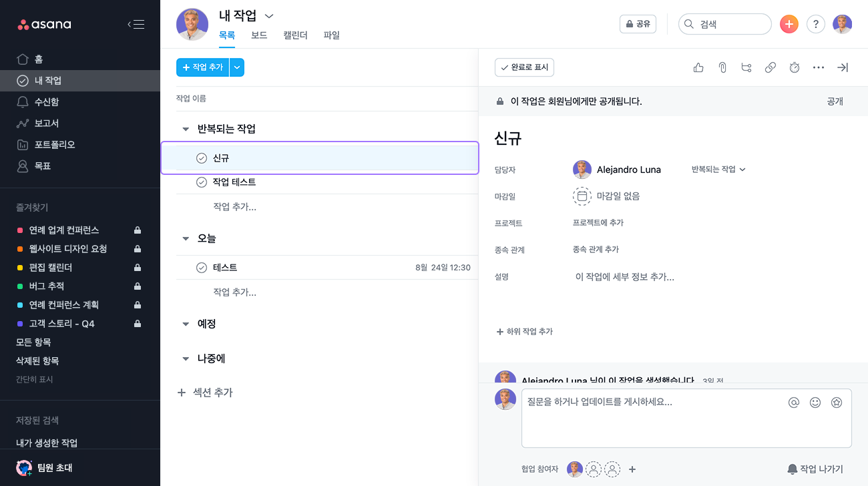The image size is (868, 486).
Task: Click the paperclip attachment icon
Action: [722, 67]
